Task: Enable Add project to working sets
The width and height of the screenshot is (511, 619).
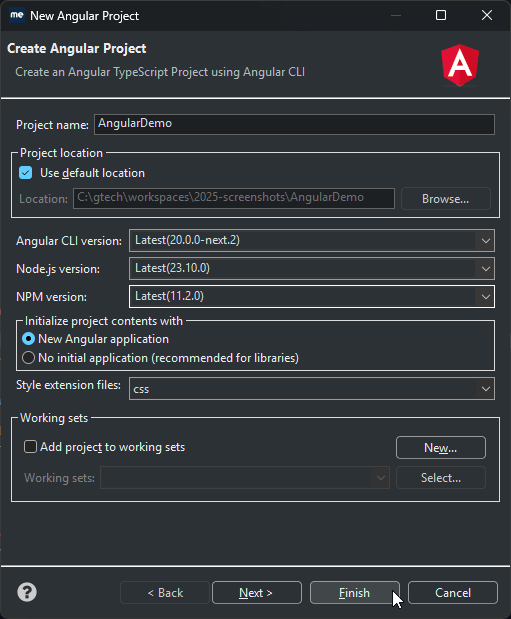Action: (30, 447)
